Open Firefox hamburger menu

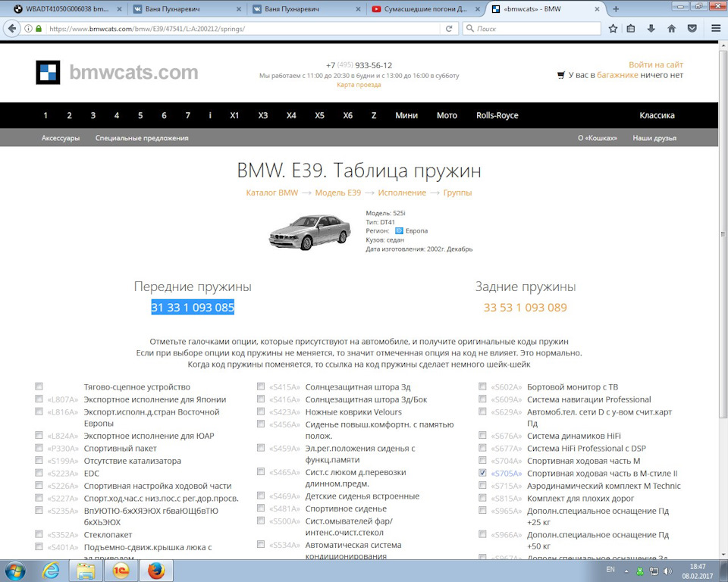click(716, 29)
